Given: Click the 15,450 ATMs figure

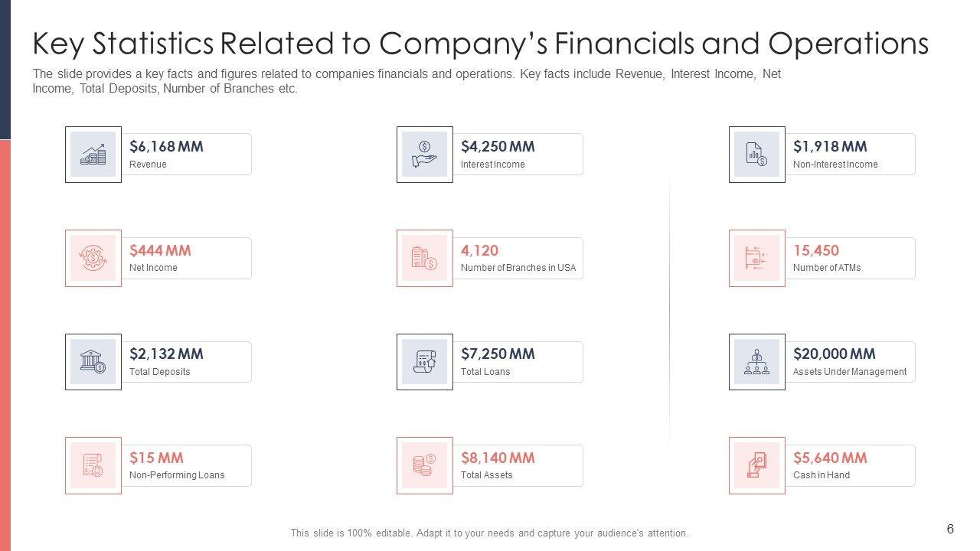Looking at the screenshot, I should point(815,250).
